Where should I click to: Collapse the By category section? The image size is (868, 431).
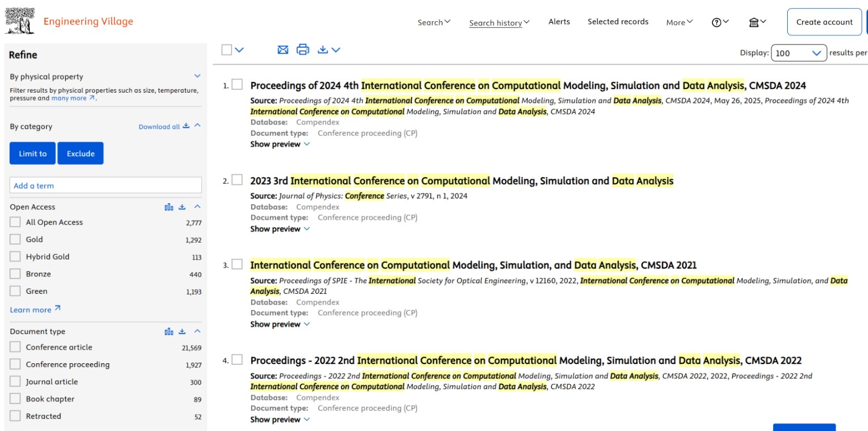point(197,125)
